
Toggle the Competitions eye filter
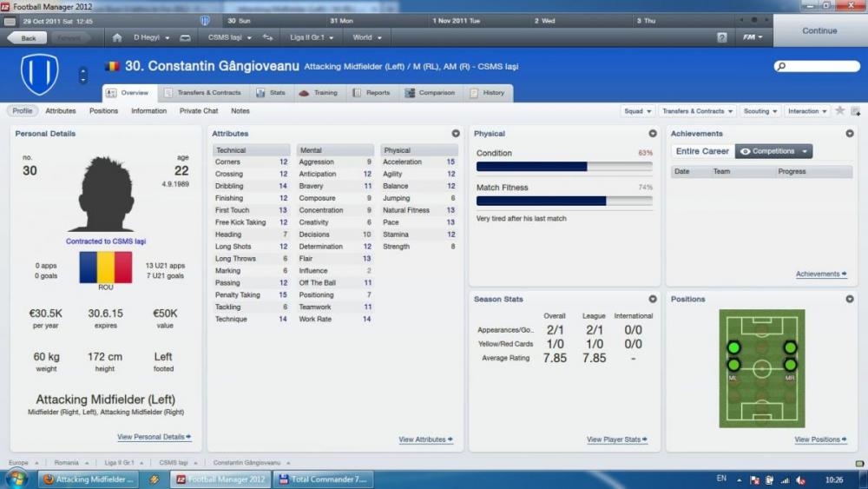(773, 151)
